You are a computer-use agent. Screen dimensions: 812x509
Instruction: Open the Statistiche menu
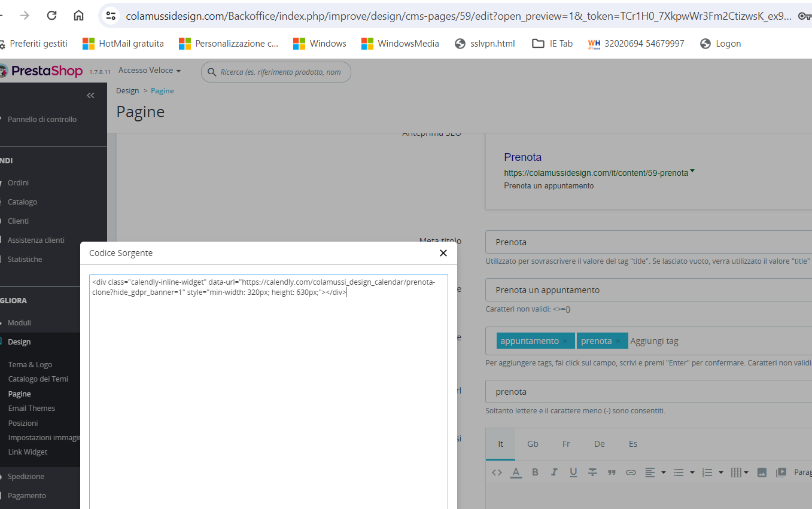pos(25,260)
